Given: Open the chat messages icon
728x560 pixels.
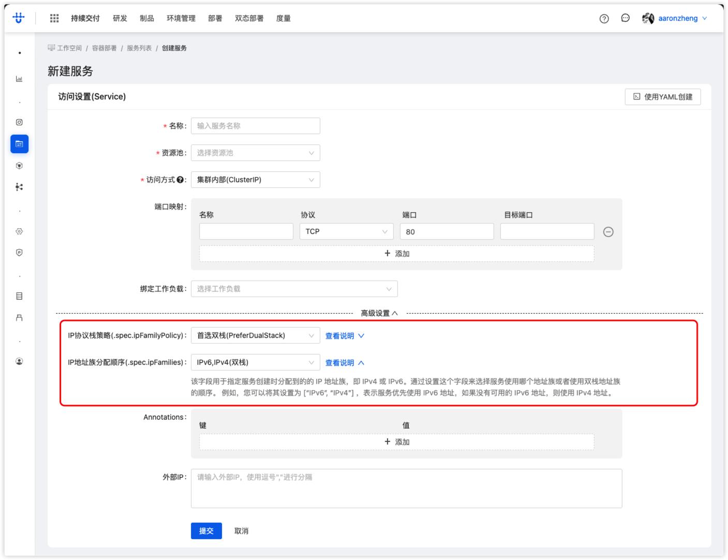Looking at the screenshot, I should coord(625,18).
